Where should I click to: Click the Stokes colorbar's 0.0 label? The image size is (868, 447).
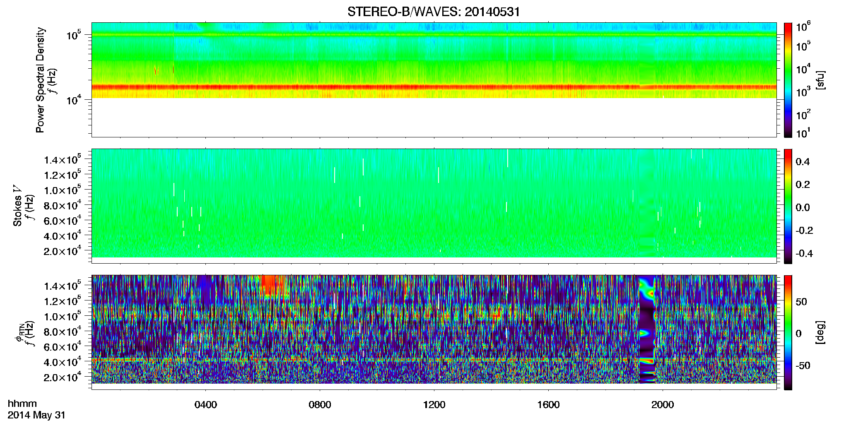(803, 207)
